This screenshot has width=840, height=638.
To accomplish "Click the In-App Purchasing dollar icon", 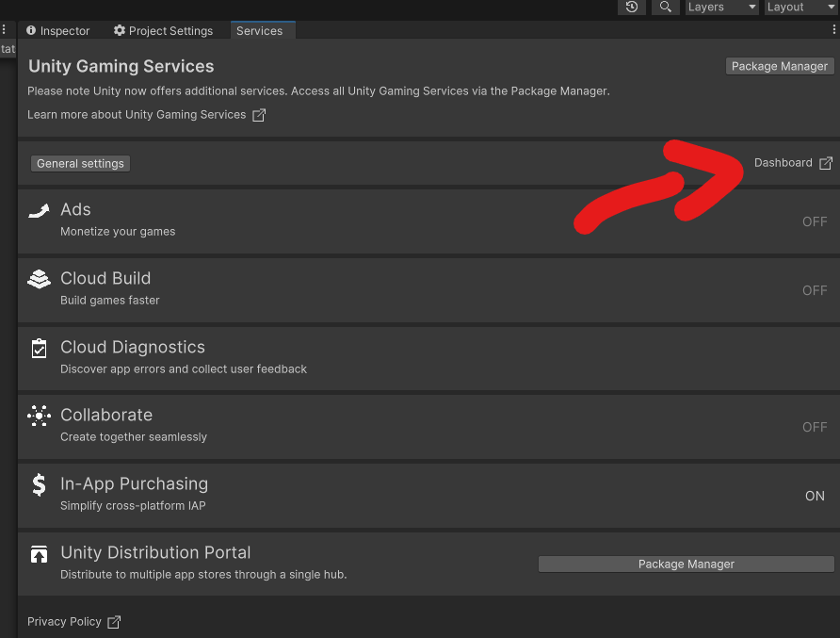I will click(x=40, y=484).
